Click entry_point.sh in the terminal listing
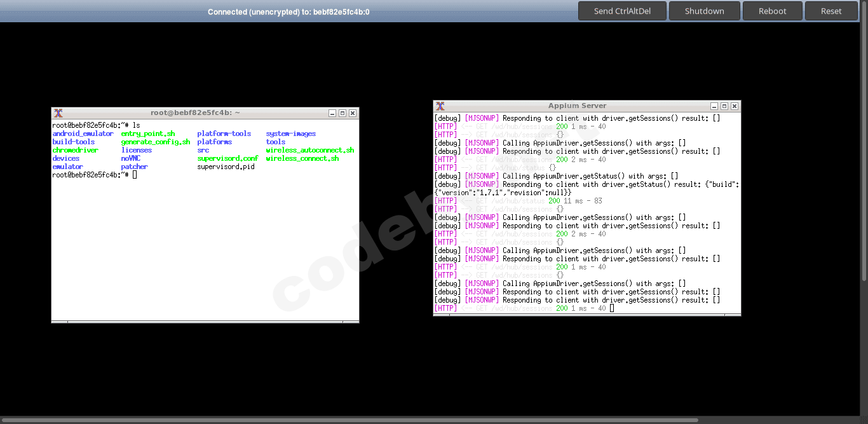Image resolution: width=868 pixels, height=424 pixels. click(148, 133)
